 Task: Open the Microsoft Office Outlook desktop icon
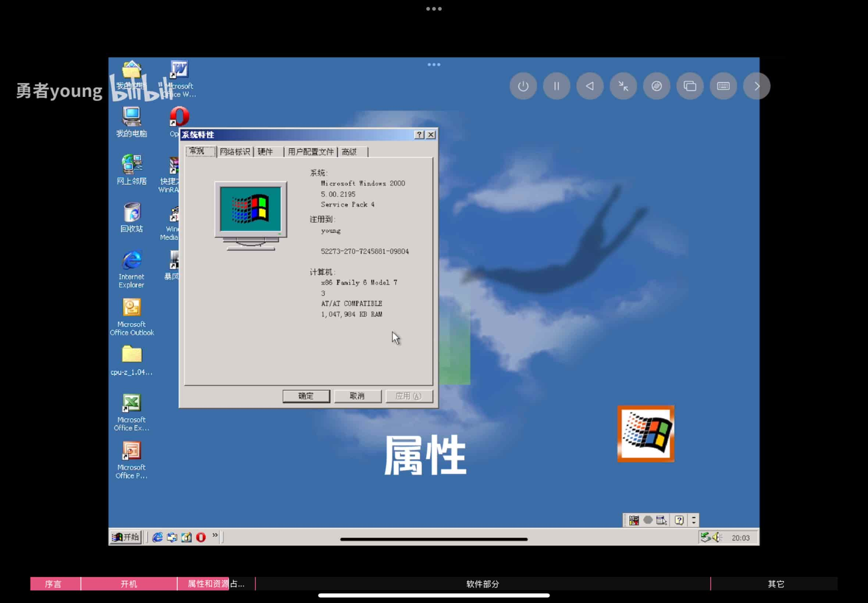[132, 317]
